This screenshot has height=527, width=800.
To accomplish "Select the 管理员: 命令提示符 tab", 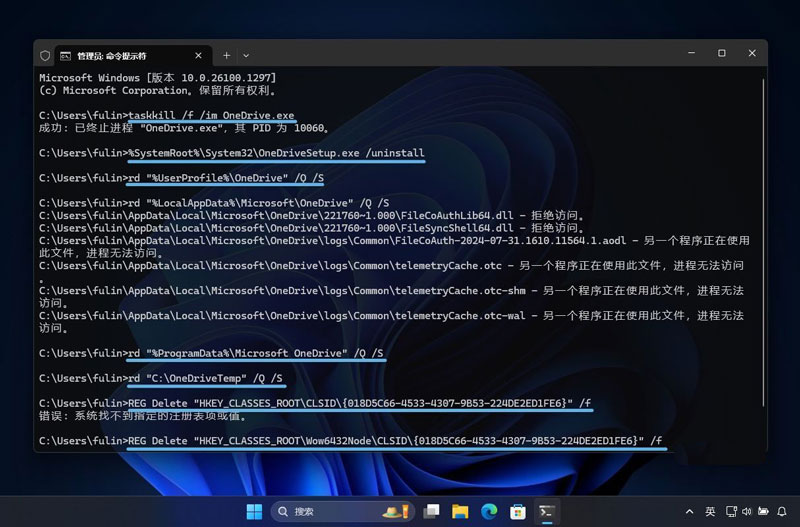I will [110, 55].
